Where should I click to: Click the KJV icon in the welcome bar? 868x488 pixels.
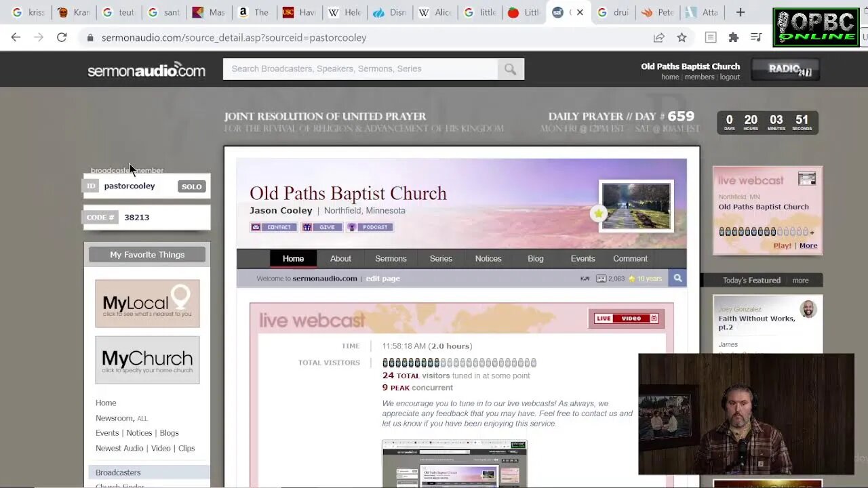585,279
